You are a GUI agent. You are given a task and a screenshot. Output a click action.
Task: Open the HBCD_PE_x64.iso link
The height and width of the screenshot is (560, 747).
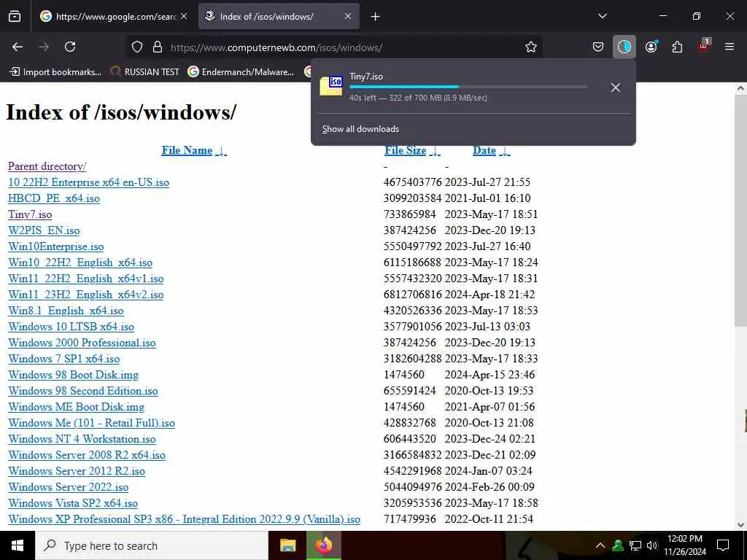coord(54,198)
